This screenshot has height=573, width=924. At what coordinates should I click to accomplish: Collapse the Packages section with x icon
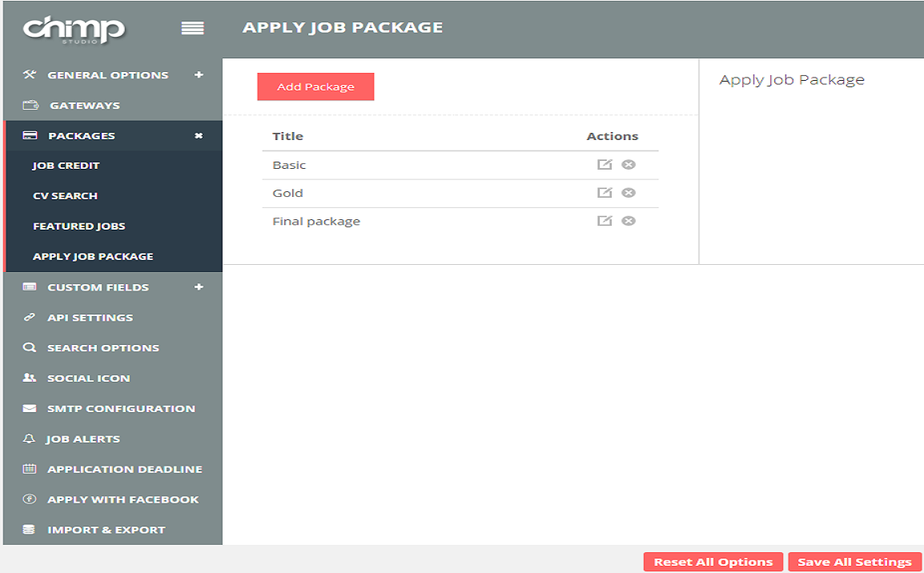point(199,136)
